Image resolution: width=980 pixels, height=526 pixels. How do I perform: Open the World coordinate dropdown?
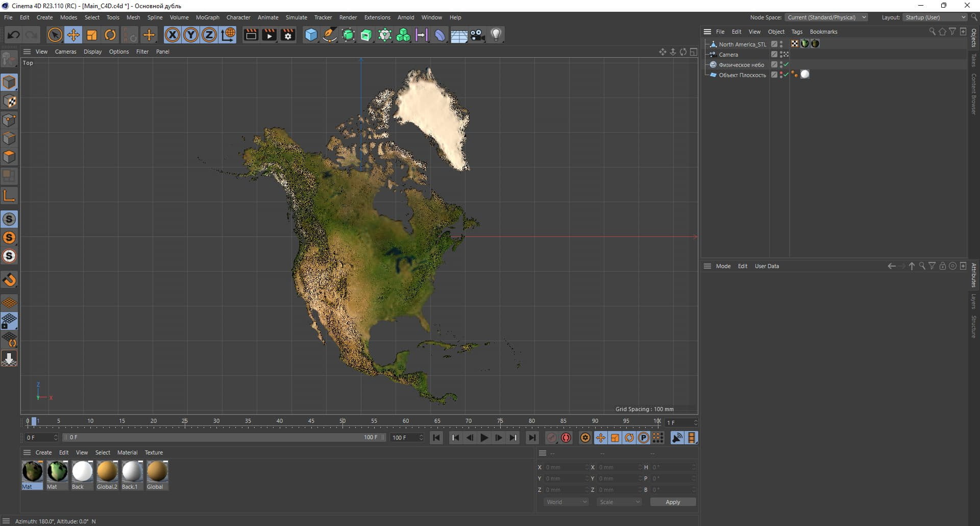coord(566,502)
